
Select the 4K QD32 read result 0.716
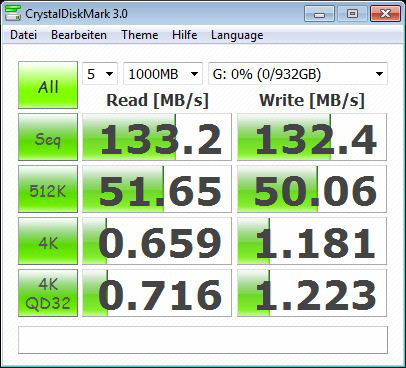157,293
